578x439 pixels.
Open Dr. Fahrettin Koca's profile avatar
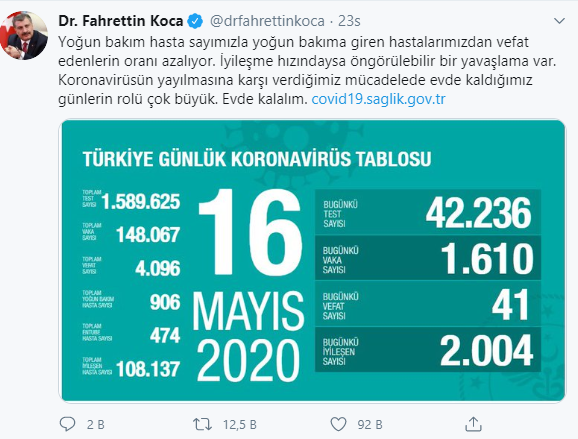pyautogui.click(x=24, y=35)
